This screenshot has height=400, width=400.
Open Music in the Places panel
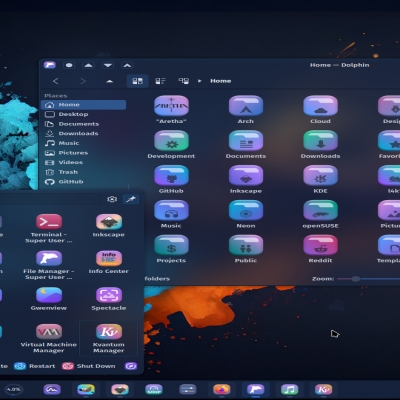(83, 143)
